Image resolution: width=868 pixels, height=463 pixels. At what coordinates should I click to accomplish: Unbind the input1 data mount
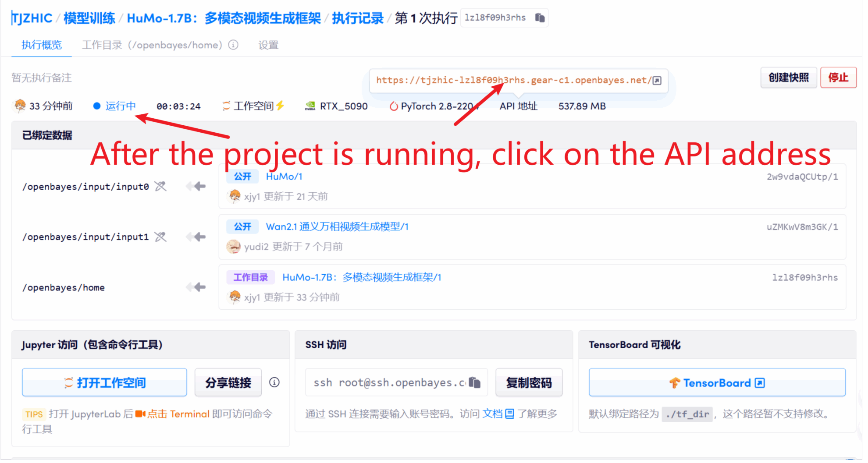160,237
